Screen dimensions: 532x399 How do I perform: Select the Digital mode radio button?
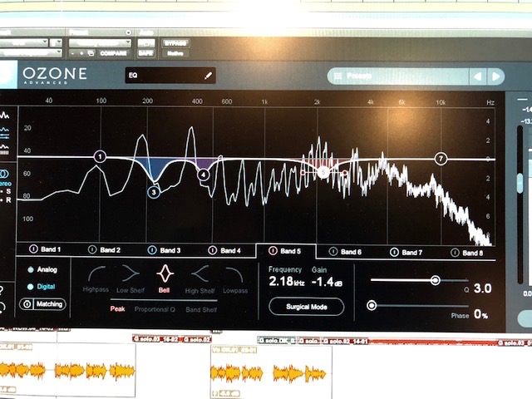(30, 287)
